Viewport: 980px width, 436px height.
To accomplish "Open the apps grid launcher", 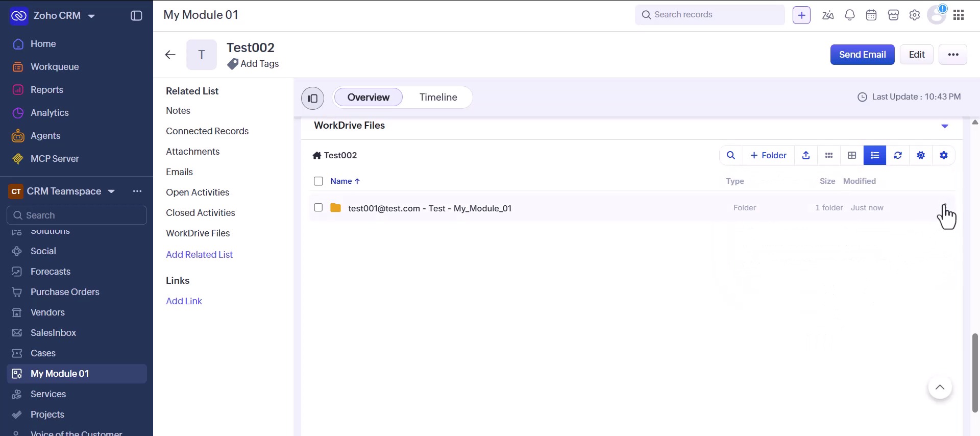I will pyautogui.click(x=959, y=15).
